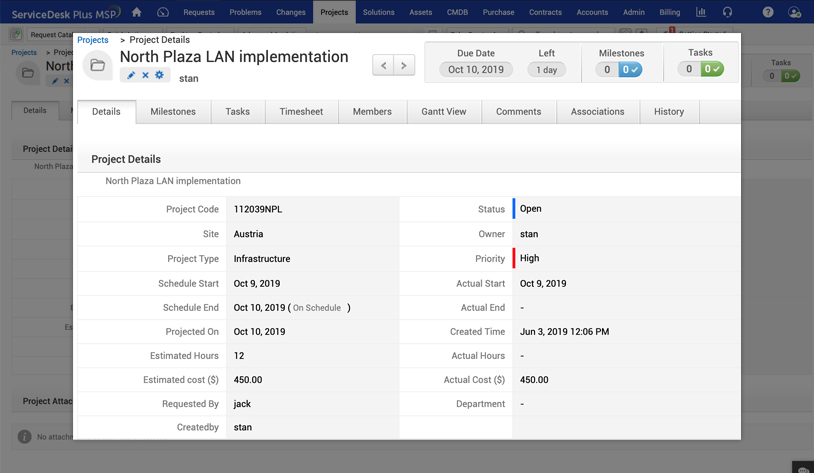
Task: Open the Reports bar chart icon
Action: coord(700,12)
